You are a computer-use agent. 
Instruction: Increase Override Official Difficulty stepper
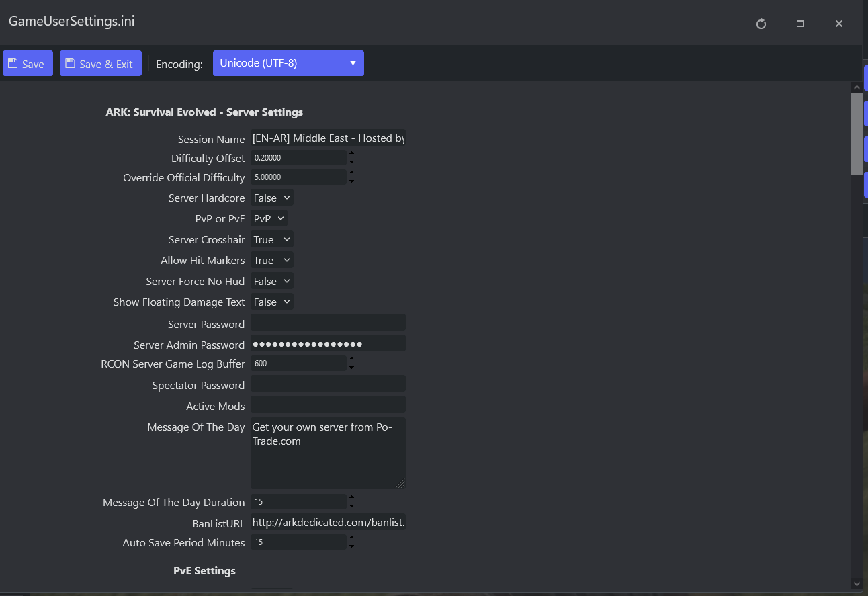pyautogui.click(x=351, y=173)
